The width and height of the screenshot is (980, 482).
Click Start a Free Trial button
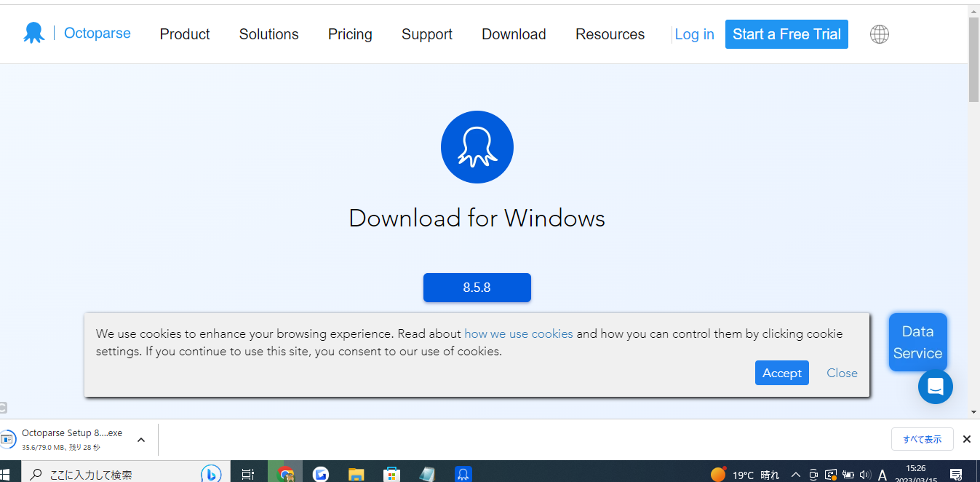(x=786, y=34)
